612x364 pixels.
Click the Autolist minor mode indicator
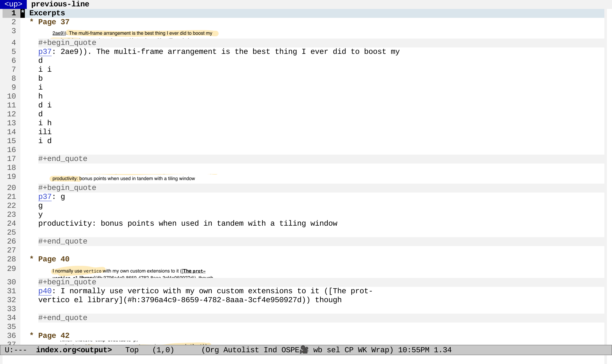(241, 350)
